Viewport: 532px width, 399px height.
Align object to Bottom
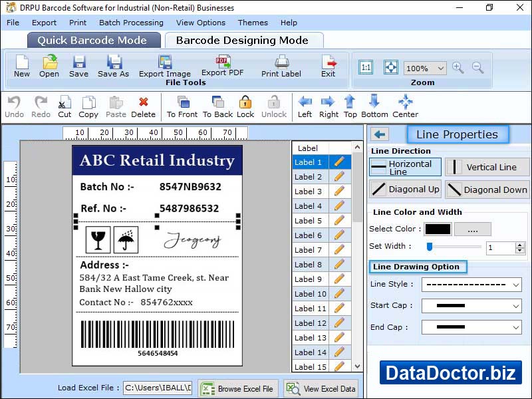374,106
